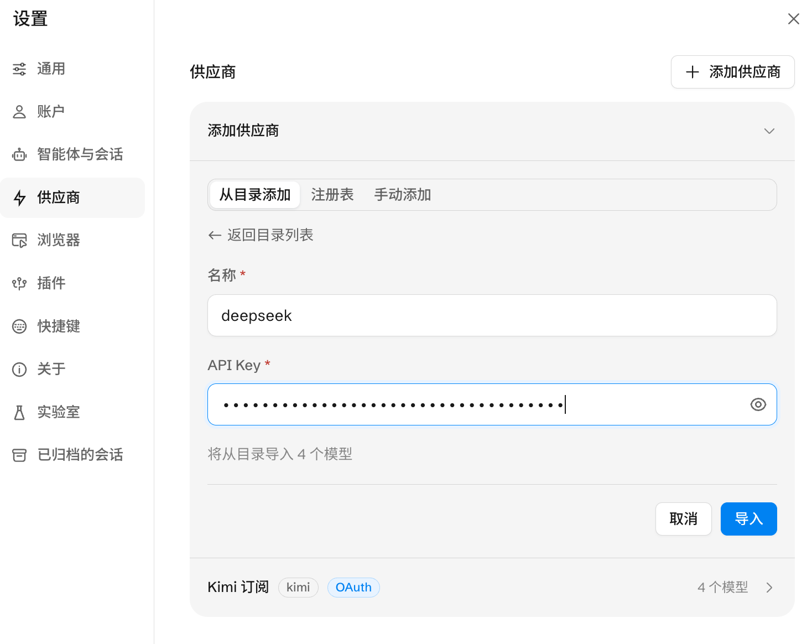Click the 添加供应商 plus button at top
This screenshot has width=812, height=644.
pos(733,72)
